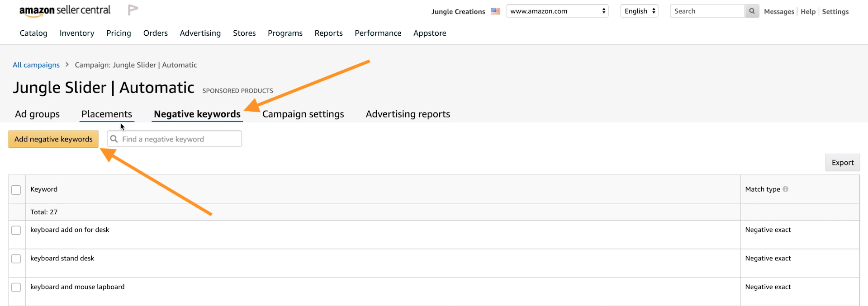Image resolution: width=868 pixels, height=306 pixels.
Task: Click the Amazon Seller Central logo
Action: pos(65,11)
